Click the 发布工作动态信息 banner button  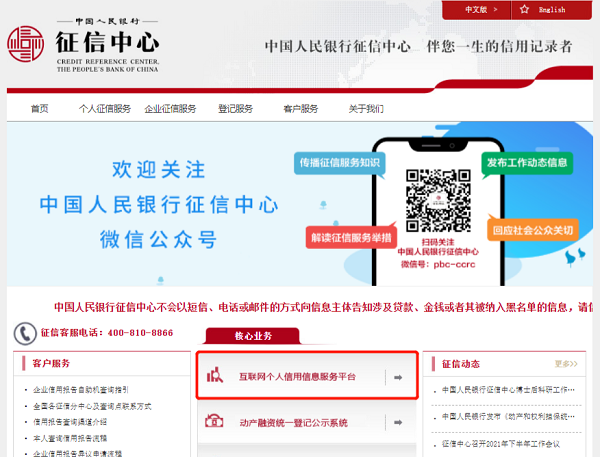(526, 162)
